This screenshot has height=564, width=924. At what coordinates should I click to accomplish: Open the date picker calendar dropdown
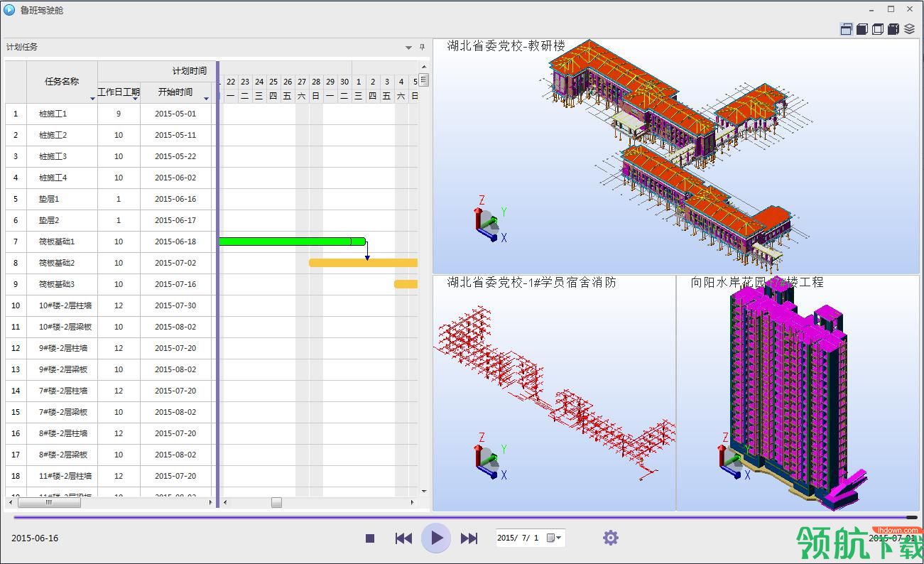[555, 538]
